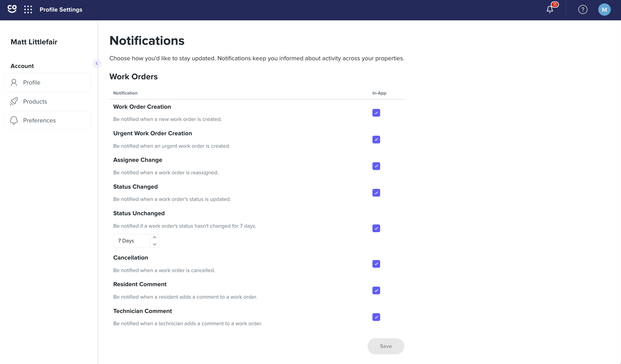This screenshot has width=621, height=364.
Task: Click the Save button
Action: [x=386, y=346]
